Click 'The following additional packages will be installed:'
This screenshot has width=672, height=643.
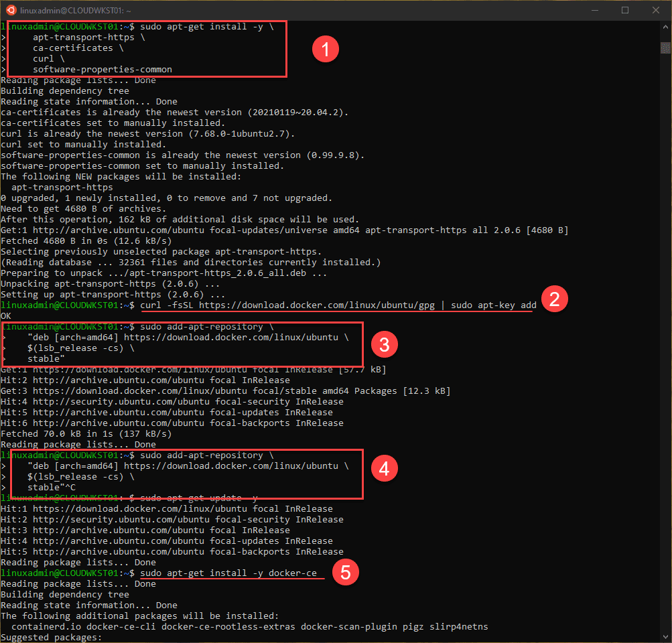coord(140,616)
